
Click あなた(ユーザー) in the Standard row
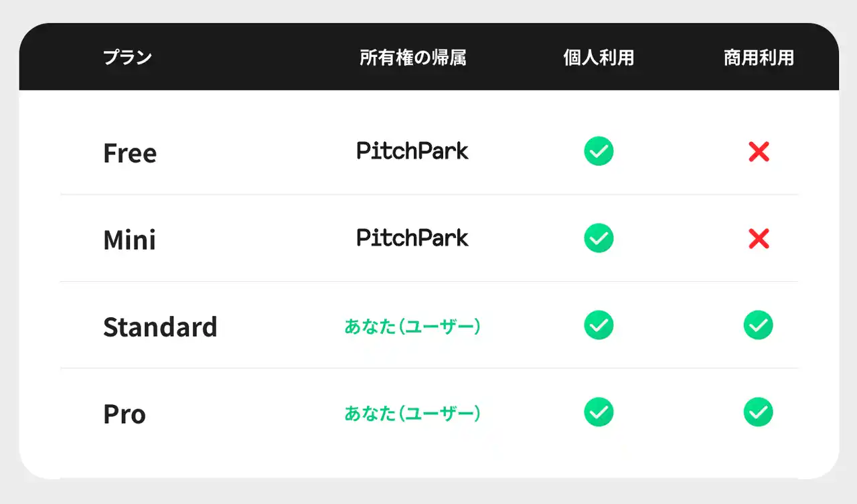point(412,327)
